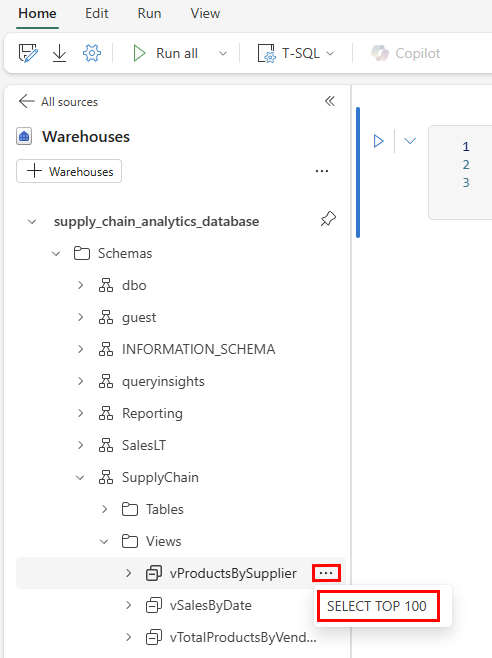Expand cell run options chevron
492x658 pixels.
(410, 141)
